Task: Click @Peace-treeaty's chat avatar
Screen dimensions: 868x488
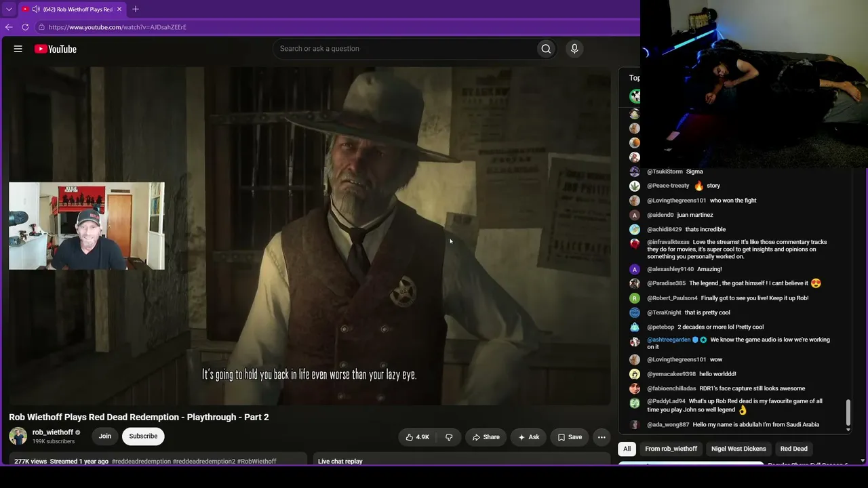Action: click(635, 186)
